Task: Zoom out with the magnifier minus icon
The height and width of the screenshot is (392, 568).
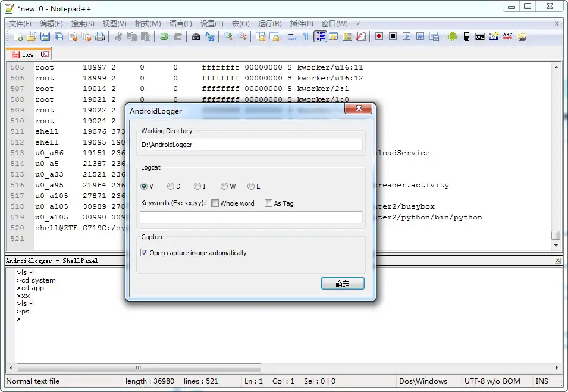Action: (x=242, y=37)
